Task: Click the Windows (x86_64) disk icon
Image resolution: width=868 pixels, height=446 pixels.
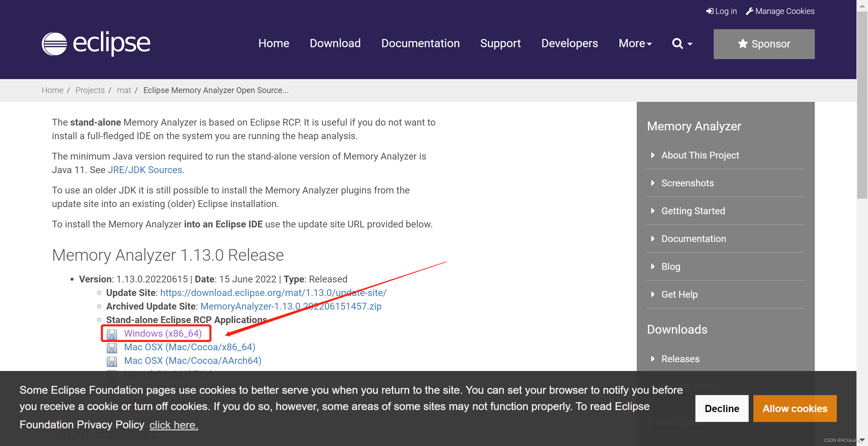Action: pos(112,334)
